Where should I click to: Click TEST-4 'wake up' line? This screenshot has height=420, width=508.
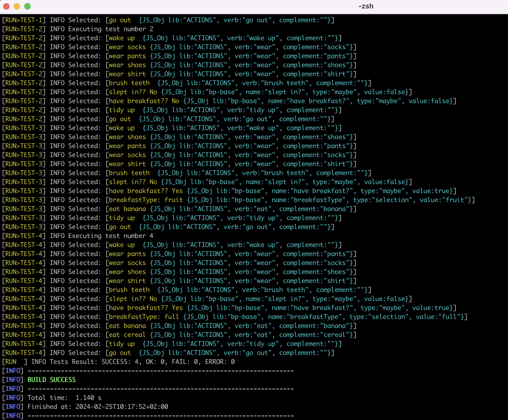pos(172,245)
